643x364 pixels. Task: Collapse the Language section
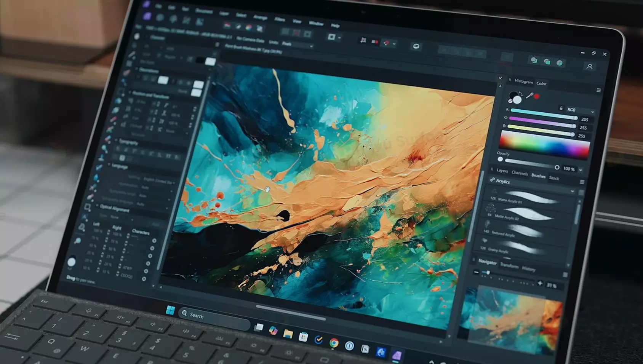tap(109, 165)
